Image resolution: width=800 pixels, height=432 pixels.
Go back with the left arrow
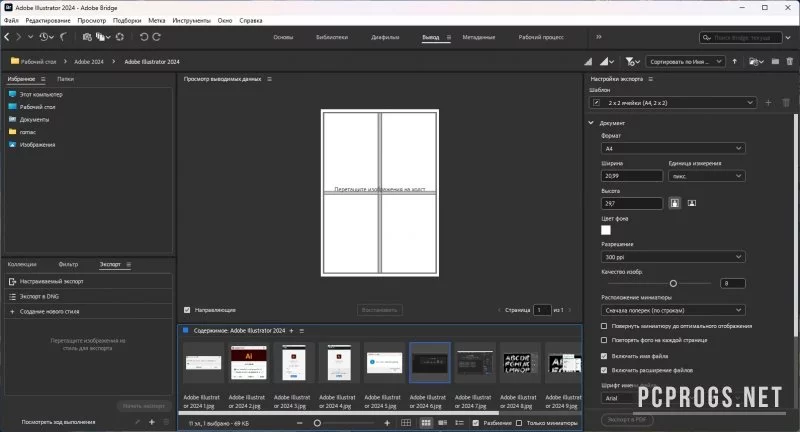click(7, 37)
